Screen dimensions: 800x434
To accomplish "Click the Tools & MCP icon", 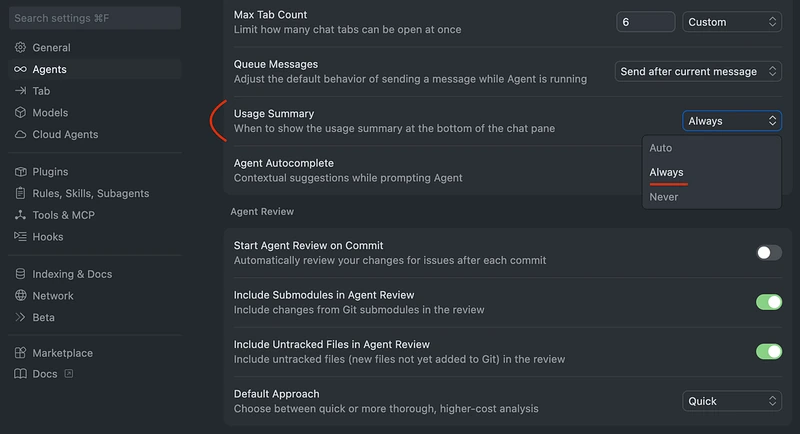I will [x=20, y=215].
